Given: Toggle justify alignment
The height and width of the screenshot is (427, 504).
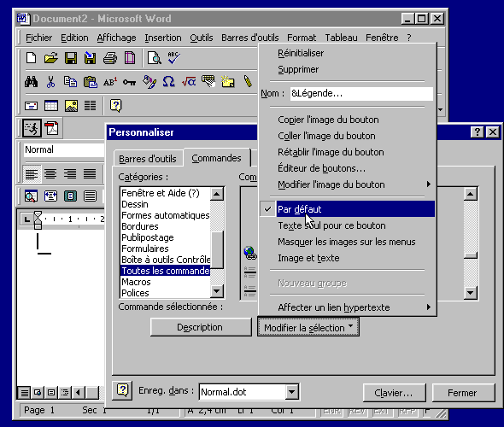Looking at the screenshot, I should 90,174.
